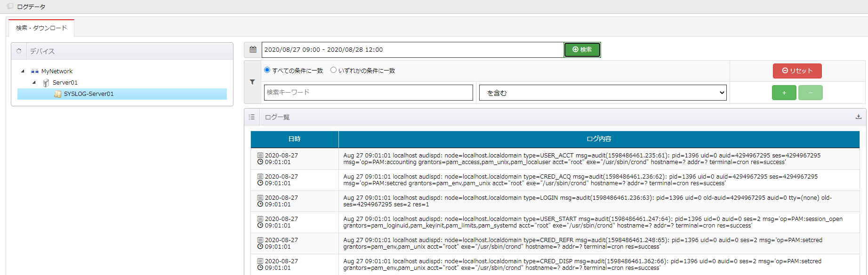Click the MyNetwork network icon
Image resolution: width=868 pixels, height=275 pixels.
click(x=35, y=71)
